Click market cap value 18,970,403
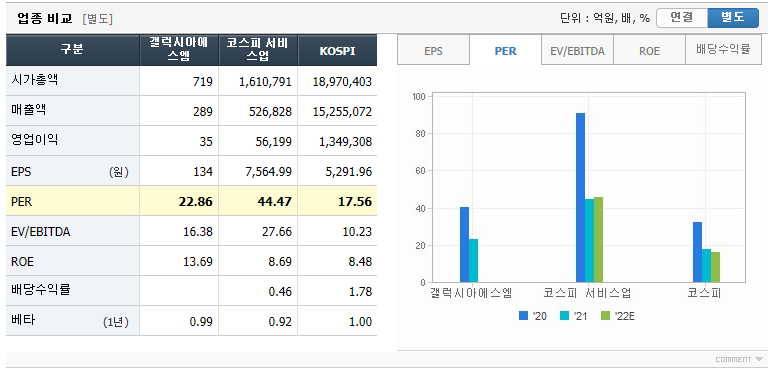776x373 pixels. coord(342,82)
